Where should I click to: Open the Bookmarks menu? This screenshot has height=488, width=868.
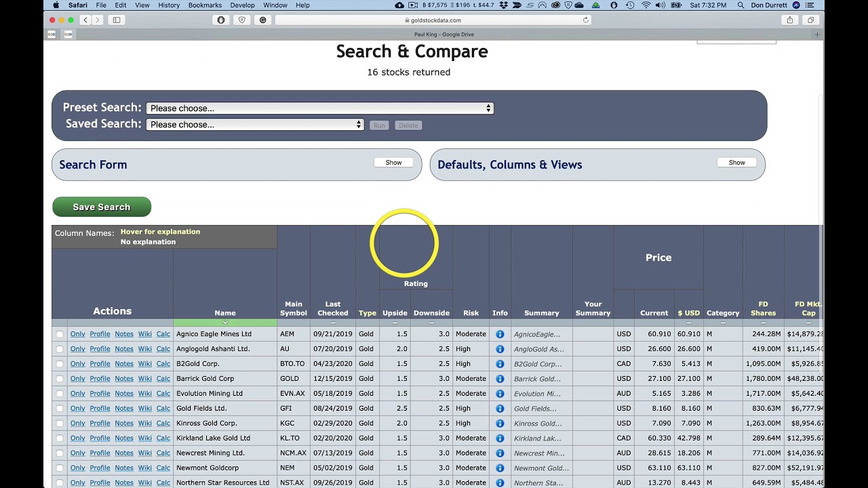(x=204, y=5)
